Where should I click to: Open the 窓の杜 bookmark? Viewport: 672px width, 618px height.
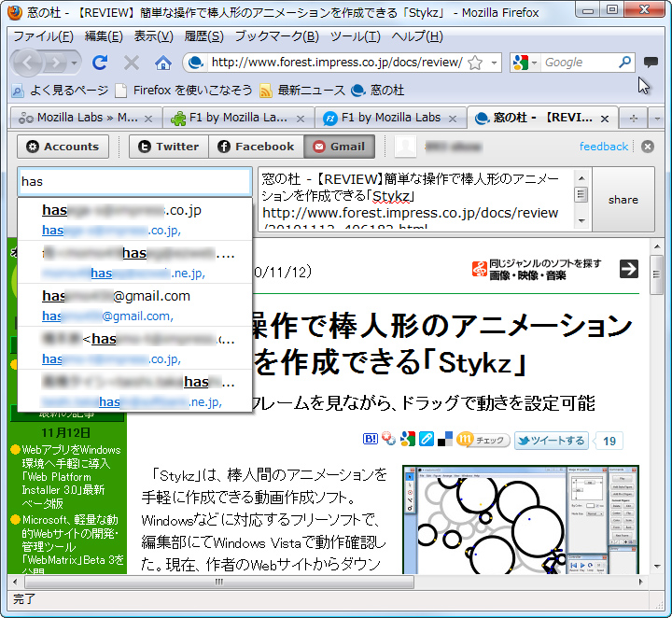(x=378, y=91)
